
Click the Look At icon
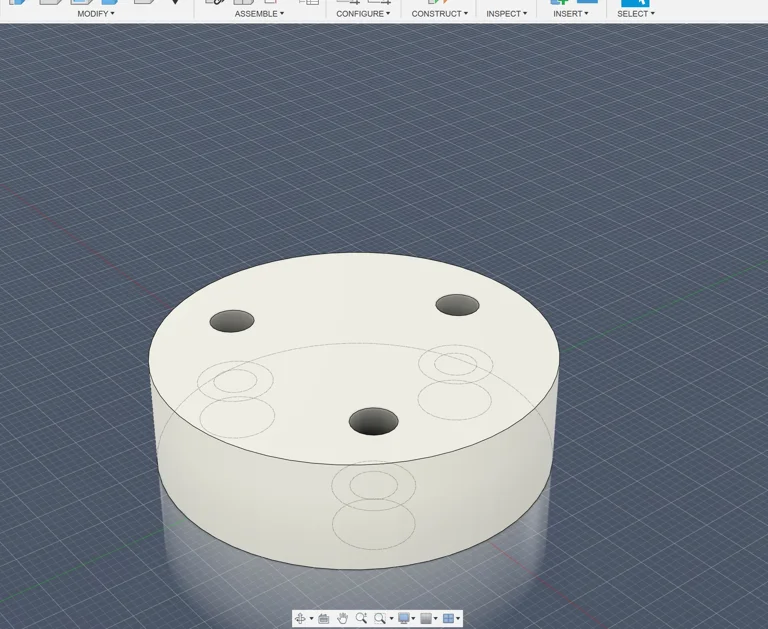324,619
